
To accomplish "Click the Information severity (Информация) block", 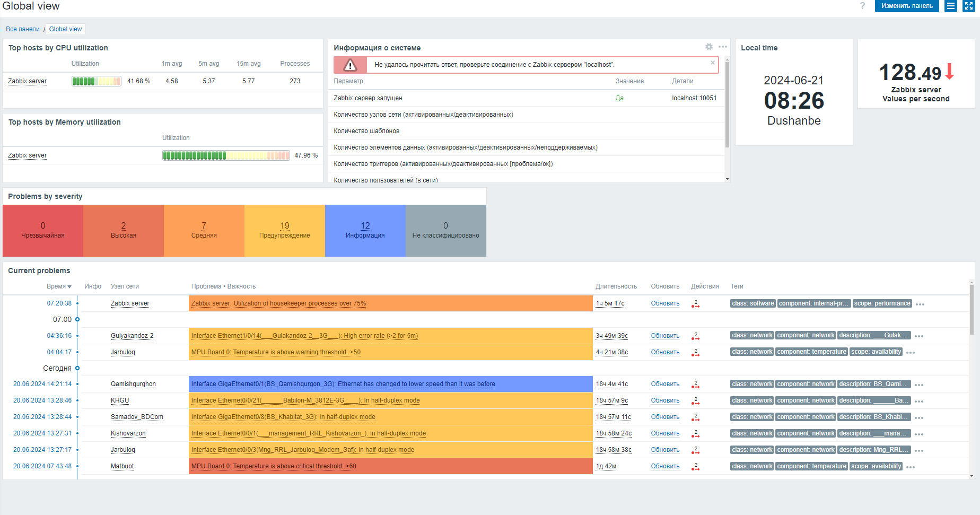I will [365, 231].
